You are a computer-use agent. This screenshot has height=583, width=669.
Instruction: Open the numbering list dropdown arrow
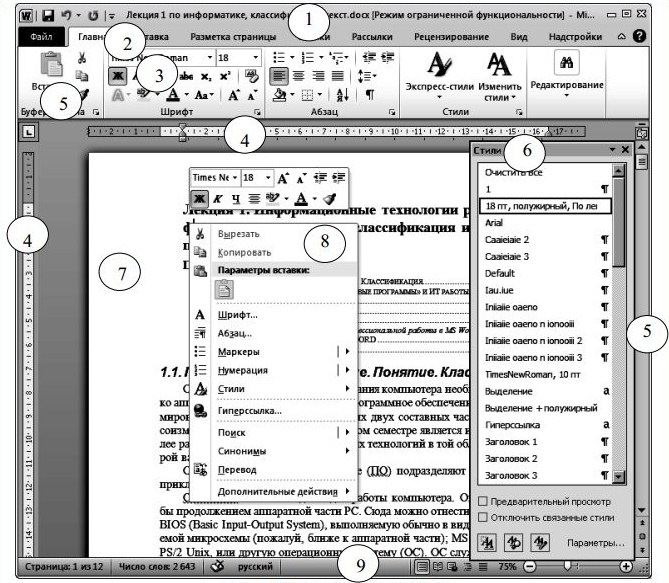point(321,58)
